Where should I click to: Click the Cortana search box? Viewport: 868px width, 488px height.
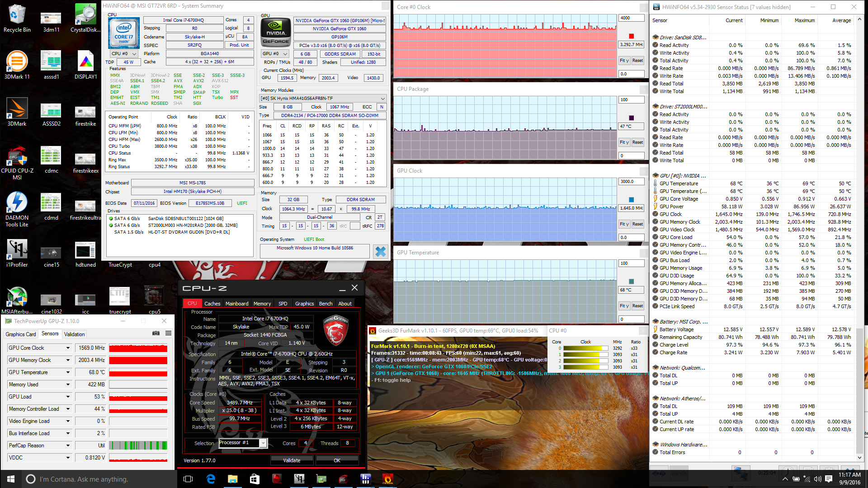pos(99,479)
